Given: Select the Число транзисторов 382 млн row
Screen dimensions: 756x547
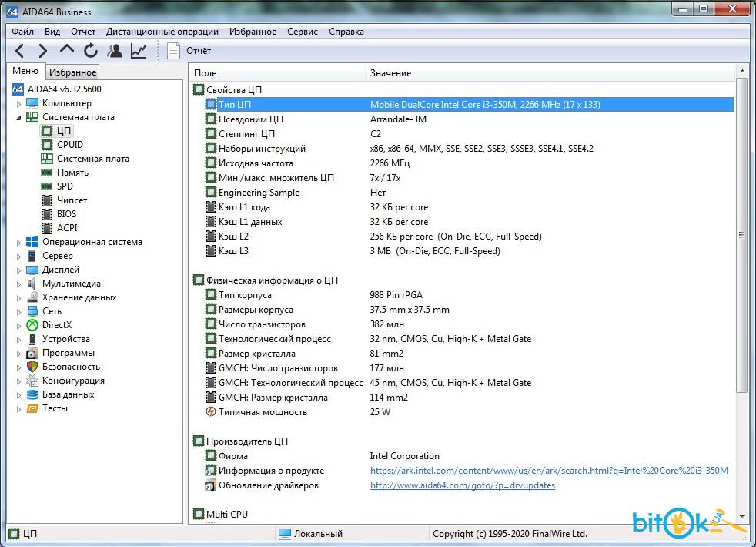Looking at the screenshot, I should (x=469, y=324).
